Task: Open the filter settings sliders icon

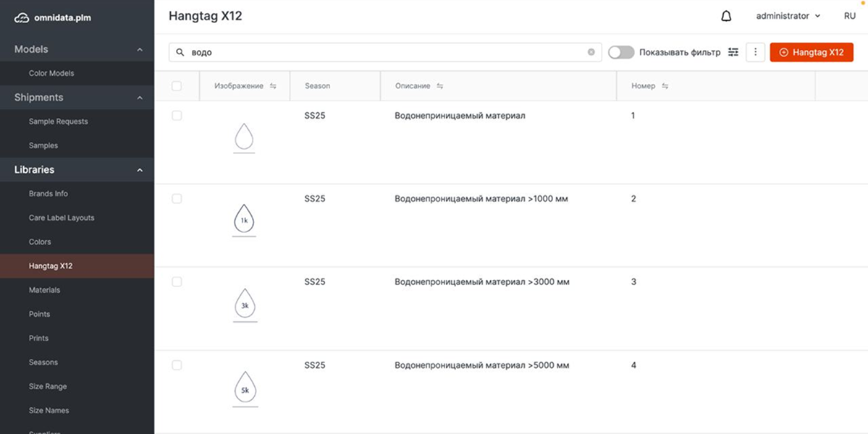Action: coord(733,52)
